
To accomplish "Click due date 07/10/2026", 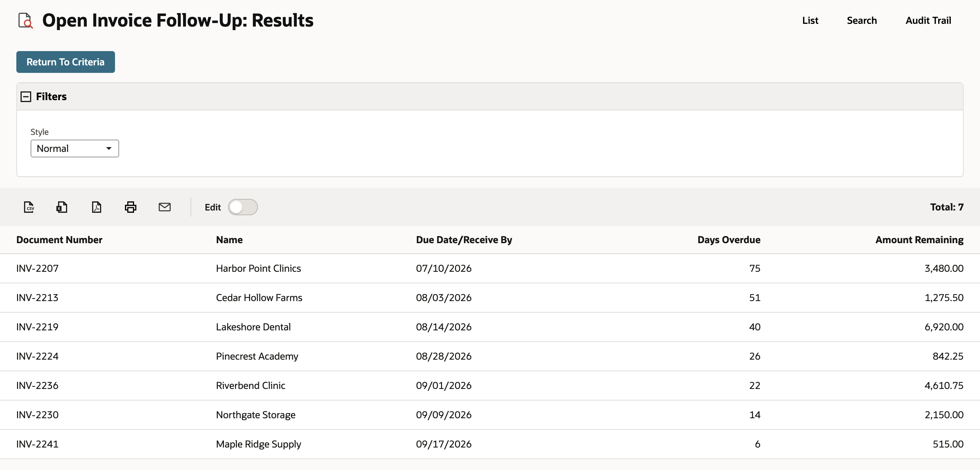I will coord(444,268).
